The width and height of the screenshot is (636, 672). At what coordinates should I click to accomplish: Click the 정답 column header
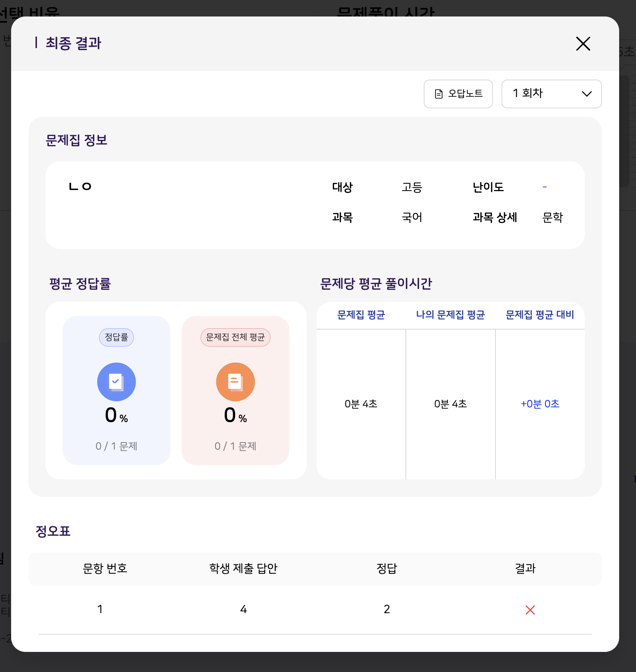[387, 568]
